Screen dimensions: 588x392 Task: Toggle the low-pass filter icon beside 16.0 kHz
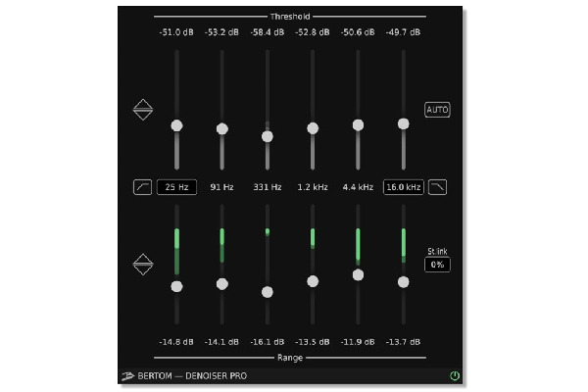(x=438, y=187)
